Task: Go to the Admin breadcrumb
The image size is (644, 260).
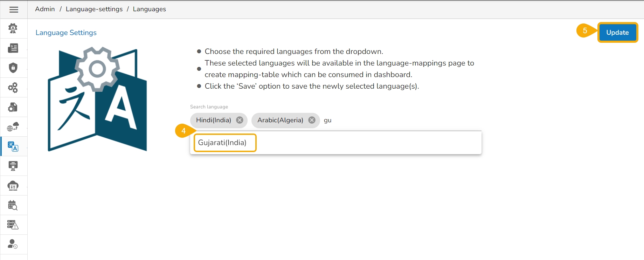Action: 45,9
